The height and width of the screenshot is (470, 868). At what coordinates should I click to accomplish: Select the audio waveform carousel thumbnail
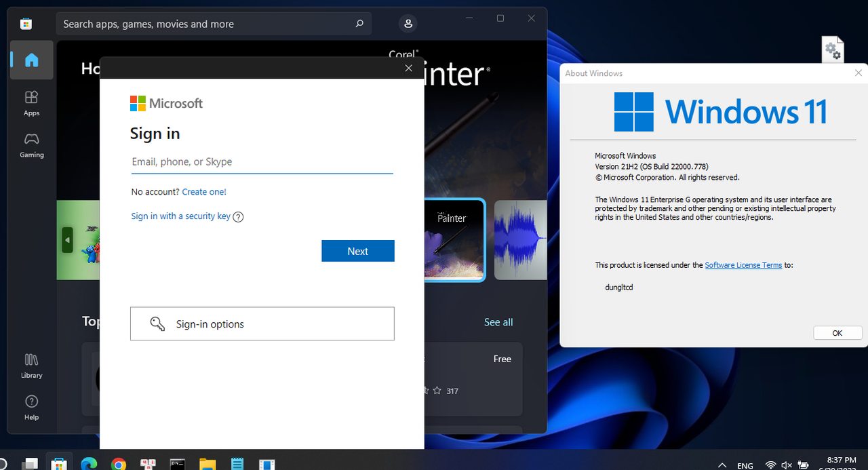coord(521,240)
